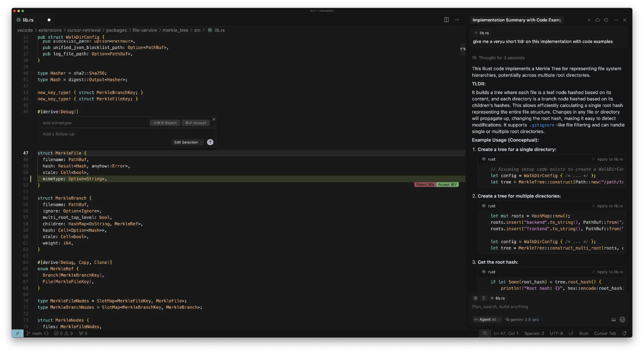Open the gemini-2.5-pro model dropdown

point(523,319)
